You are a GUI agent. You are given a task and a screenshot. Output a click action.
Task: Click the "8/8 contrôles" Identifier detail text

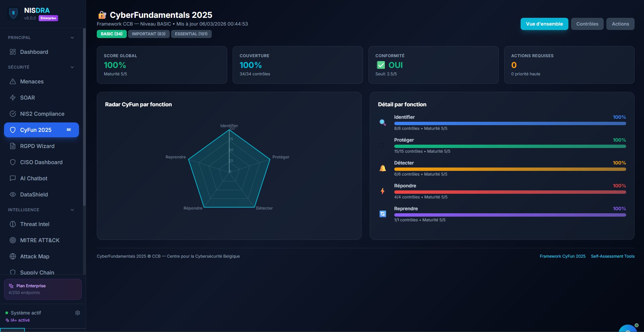pos(407,128)
